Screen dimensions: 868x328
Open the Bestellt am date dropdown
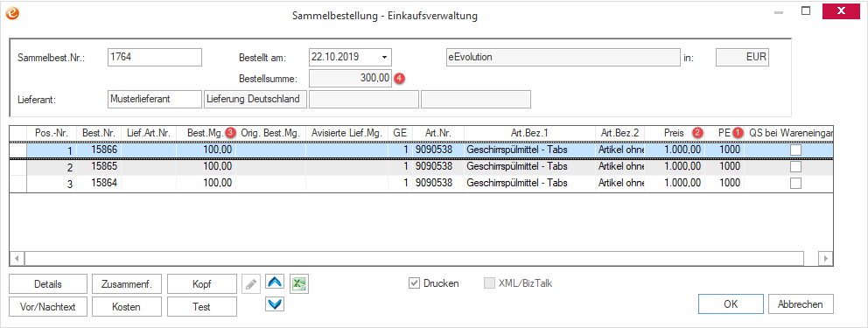(x=384, y=57)
